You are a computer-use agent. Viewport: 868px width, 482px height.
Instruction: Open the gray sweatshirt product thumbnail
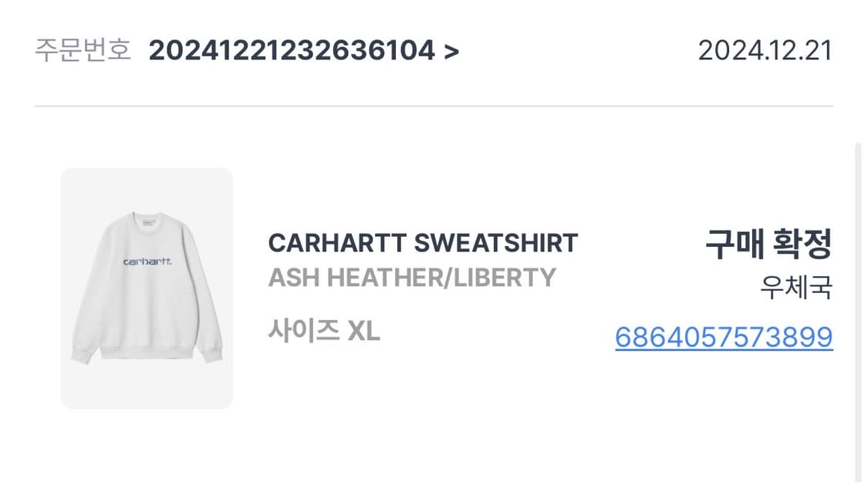click(147, 288)
